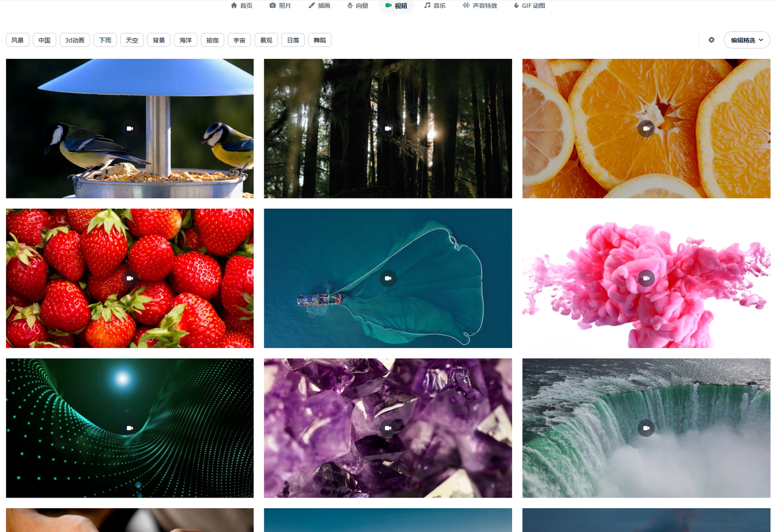Click video icon on orange slices clip
The width and height of the screenshot is (777, 532).
(x=646, y=128)
